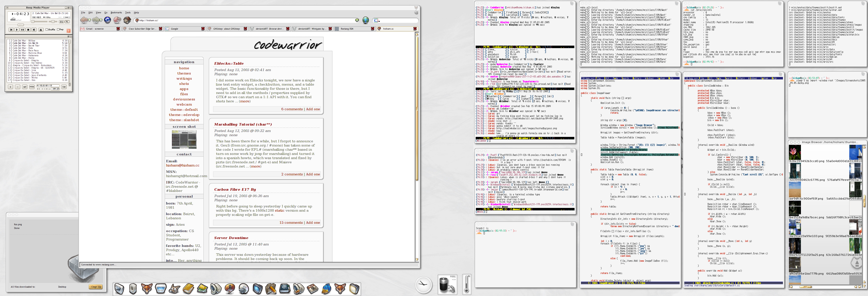Open the address bar history dropdown arrow

[357, 20]
